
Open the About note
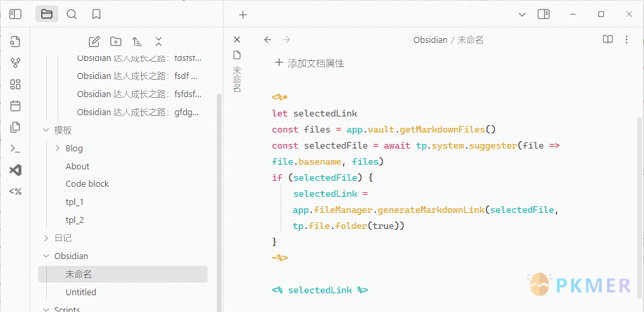click(x=77, y=166)
